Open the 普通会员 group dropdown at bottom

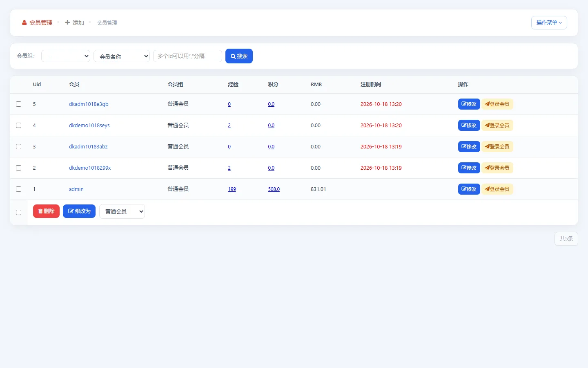[x=122, y=211]
